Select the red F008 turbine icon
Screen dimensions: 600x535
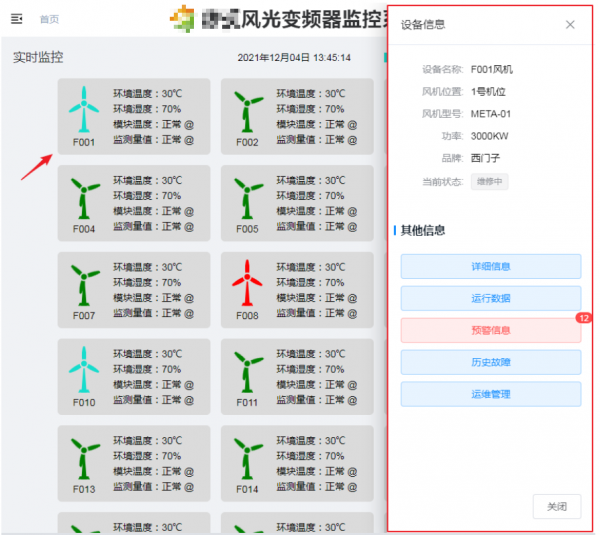[247, 283]
